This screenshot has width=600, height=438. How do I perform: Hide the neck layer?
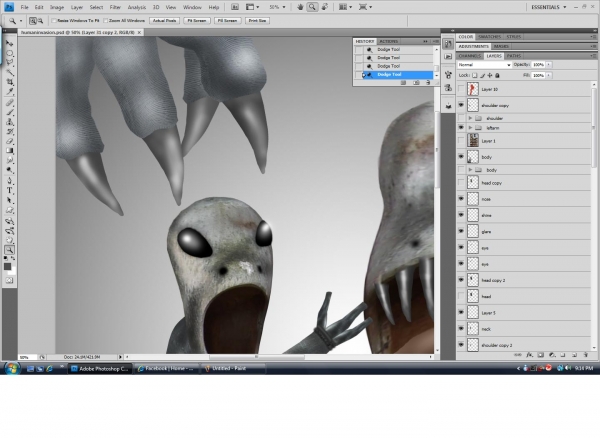(x=461, y=329)
